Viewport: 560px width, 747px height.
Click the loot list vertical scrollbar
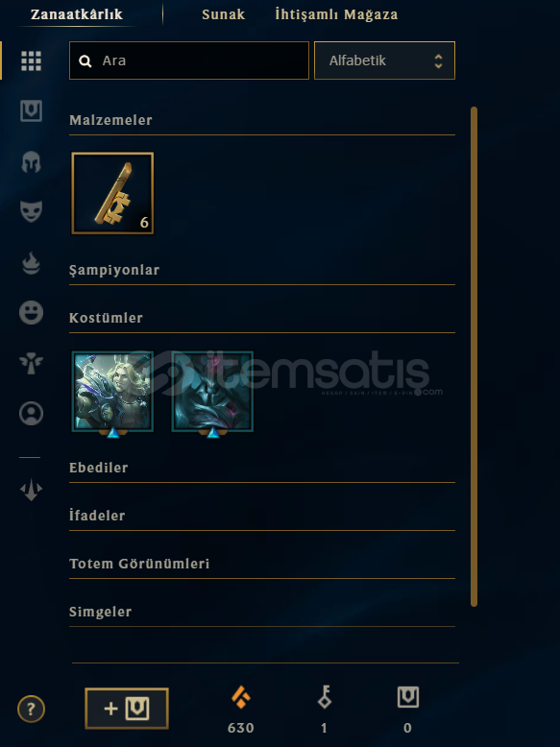[x=474, y=356]
